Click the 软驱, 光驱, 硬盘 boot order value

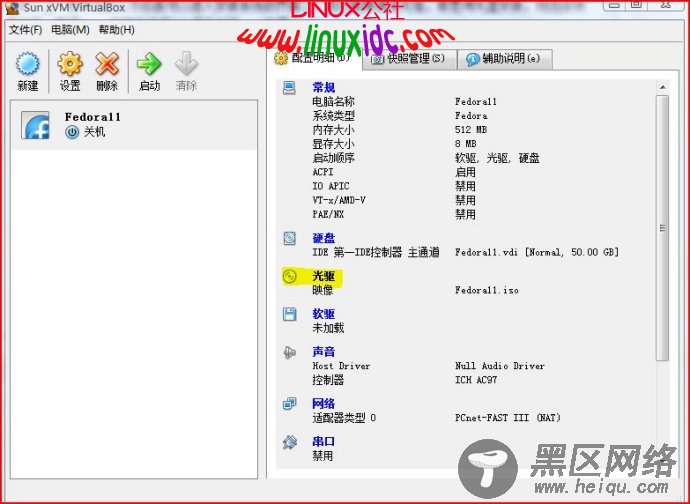point(497,158)
